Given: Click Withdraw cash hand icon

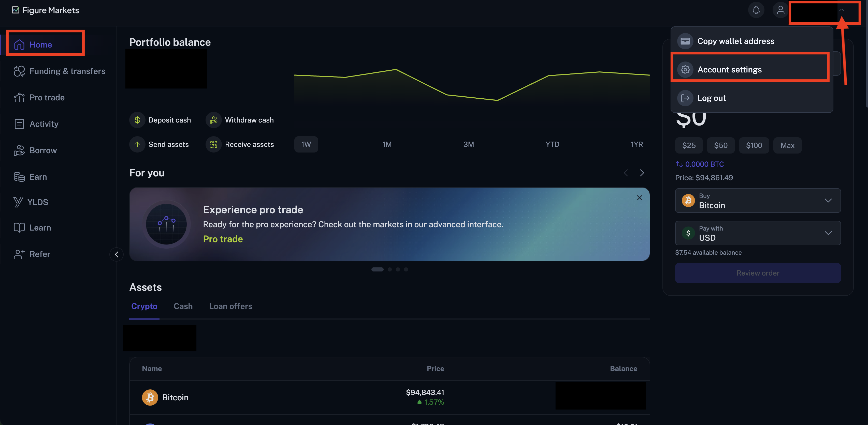Looking at the screenshot, I should (x=214, y=120).
